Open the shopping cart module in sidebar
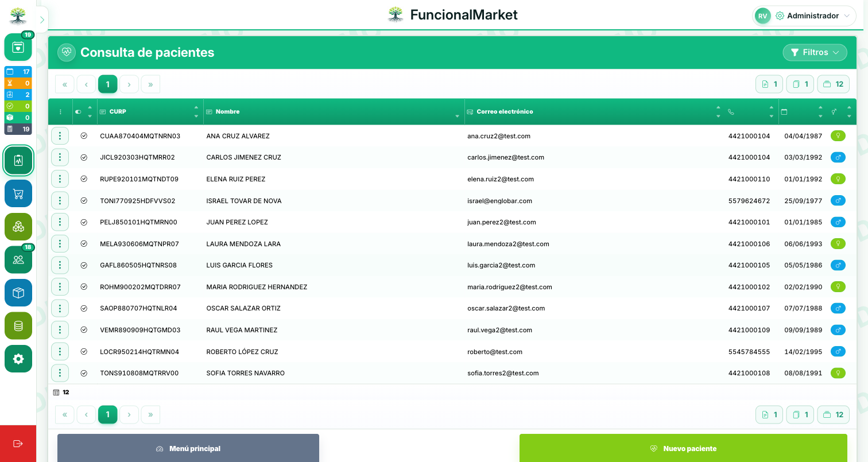 (x=18, y=193)
